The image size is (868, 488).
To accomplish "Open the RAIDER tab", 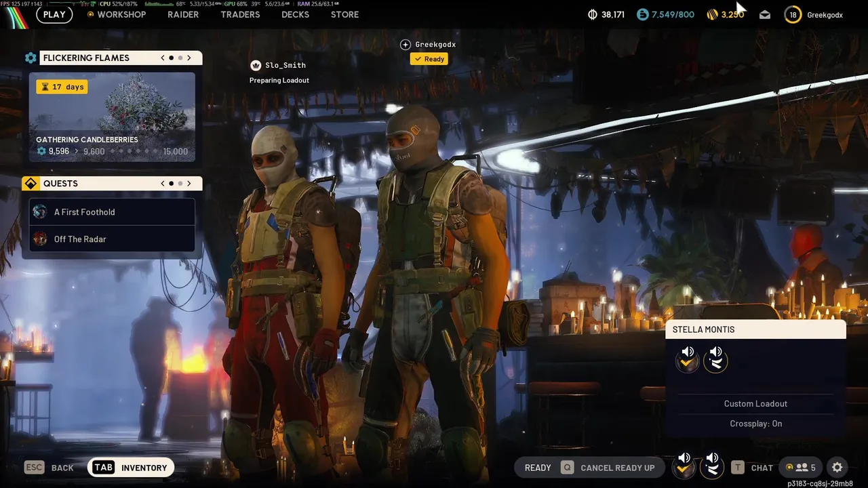I will [183, 14].
